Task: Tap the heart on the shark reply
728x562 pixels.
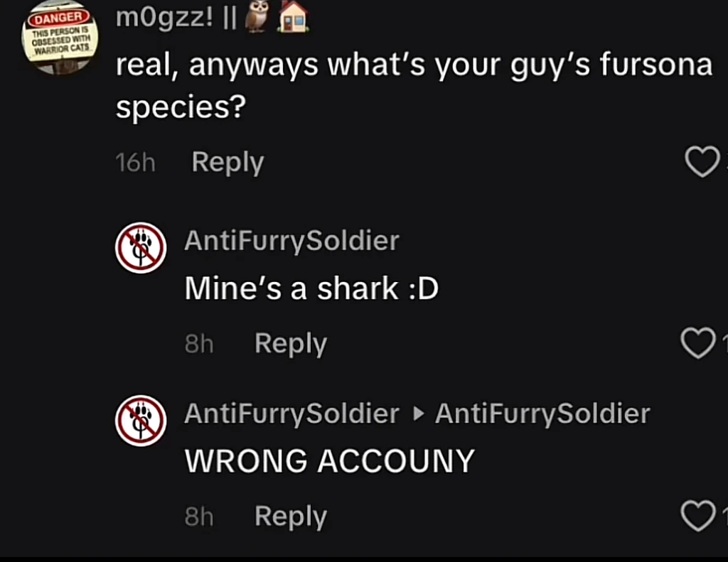Action: [x=699, y=343]
